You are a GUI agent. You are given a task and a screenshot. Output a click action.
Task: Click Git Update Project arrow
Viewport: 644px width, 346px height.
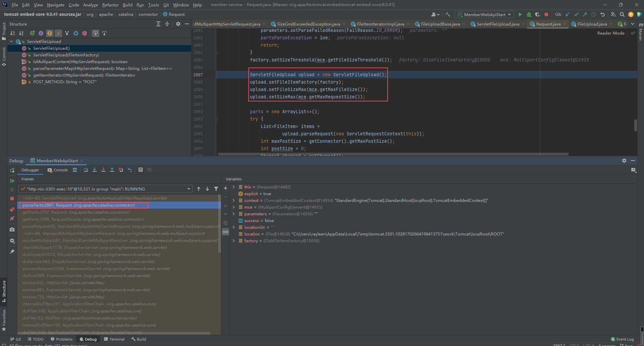567,14
